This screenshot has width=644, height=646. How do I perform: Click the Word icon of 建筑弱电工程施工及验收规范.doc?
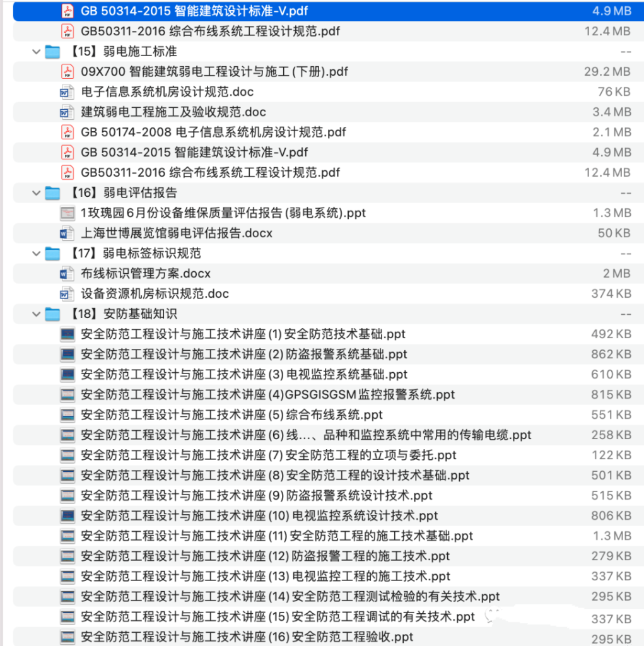pyautogui.click(x=67, y=112)
